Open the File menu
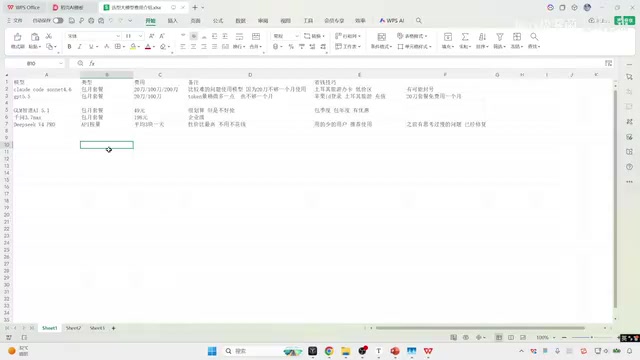This screenshot has width=640, height=360. click(15, 20)
